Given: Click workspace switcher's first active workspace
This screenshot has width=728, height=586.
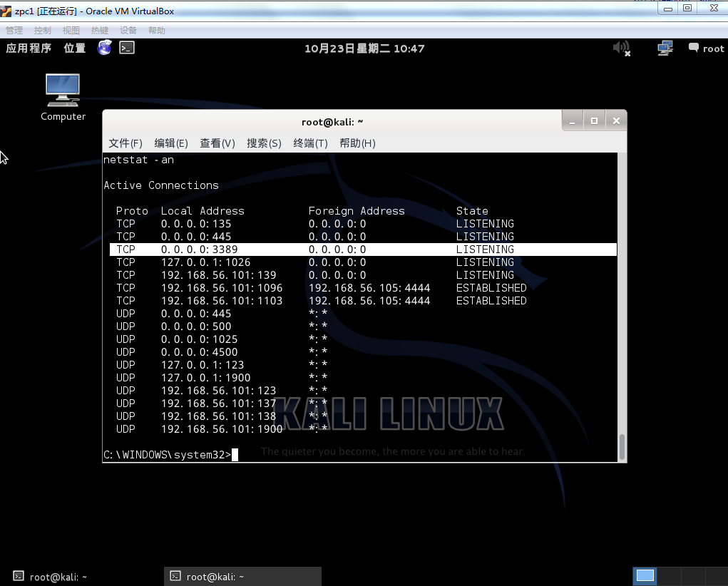Looking at the screenshot, I should click(645, 576).
